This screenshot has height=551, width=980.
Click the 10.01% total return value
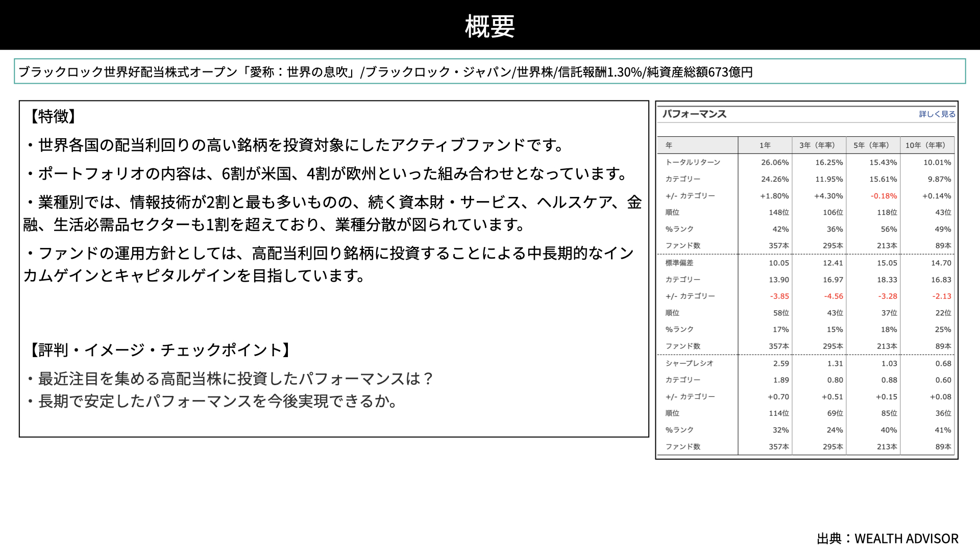click(937, 162)
